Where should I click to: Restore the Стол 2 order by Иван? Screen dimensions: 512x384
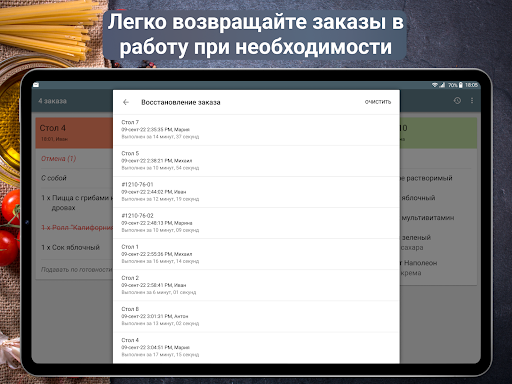pos(256,285)
